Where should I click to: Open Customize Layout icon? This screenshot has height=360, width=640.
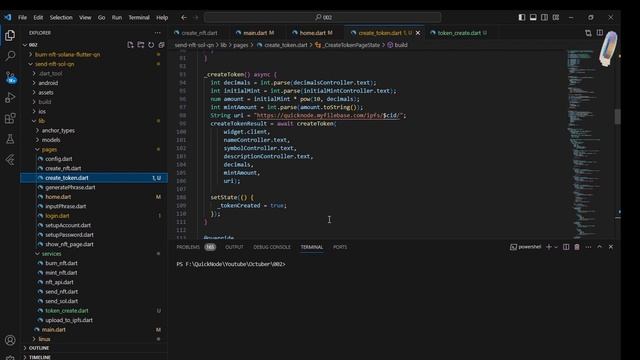556,18
